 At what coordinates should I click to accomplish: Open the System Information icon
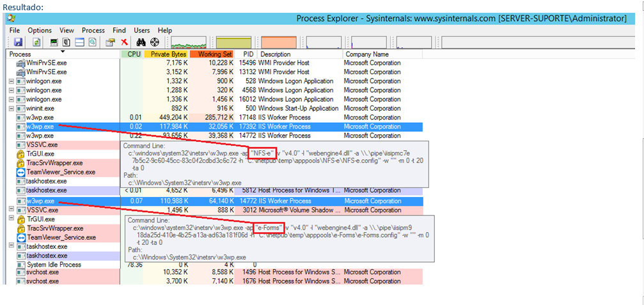54,42
